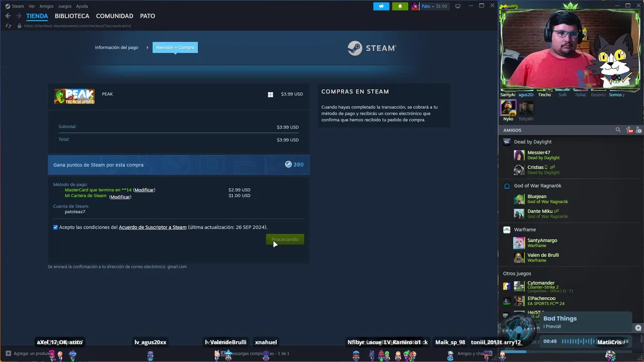Image resolution: width=644 pixels, height=362 pixels.
Task: Select the Revisión + Compra step
Action: pos(175,47)
